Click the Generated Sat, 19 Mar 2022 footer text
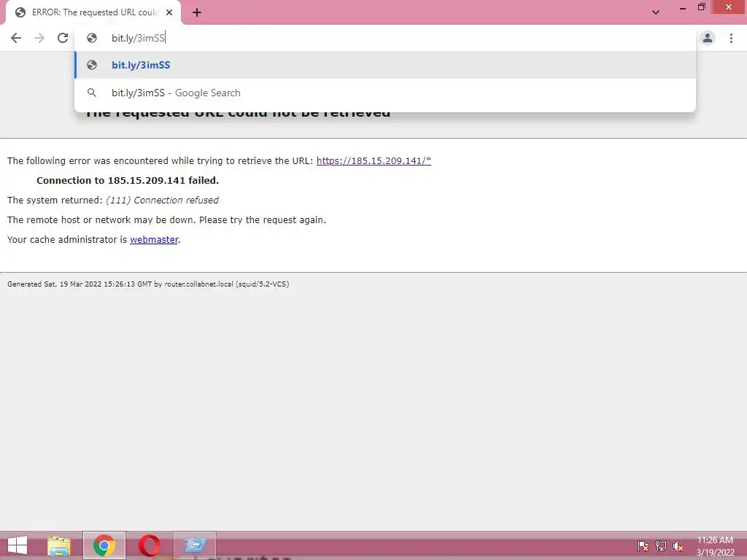 pyautogui.click(x=148, y=284)
